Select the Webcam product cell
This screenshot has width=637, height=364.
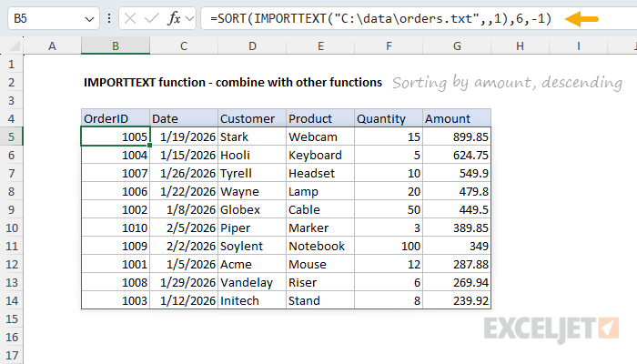[x=320, y=136]
